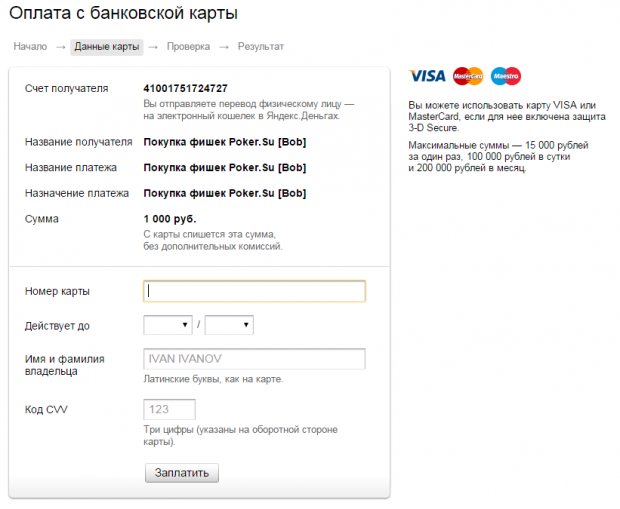
Task: Select the Данные карты step
Action: coord(107,47)
